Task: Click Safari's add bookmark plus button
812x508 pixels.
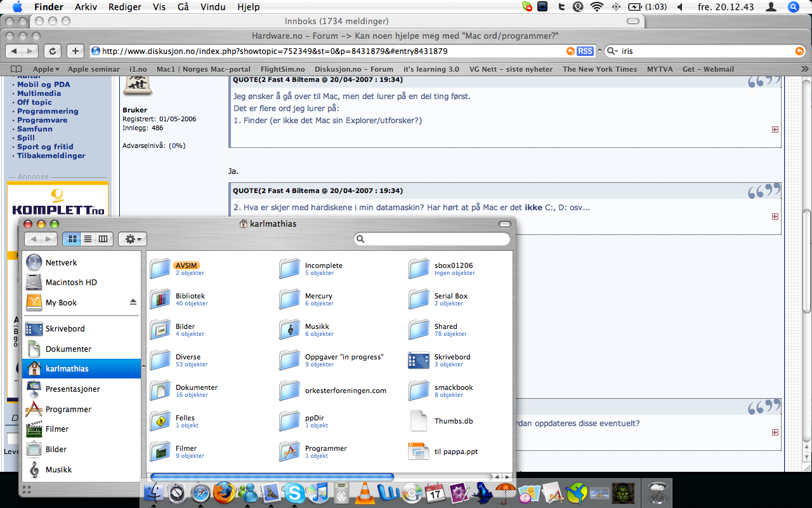Action: point(75,51)
